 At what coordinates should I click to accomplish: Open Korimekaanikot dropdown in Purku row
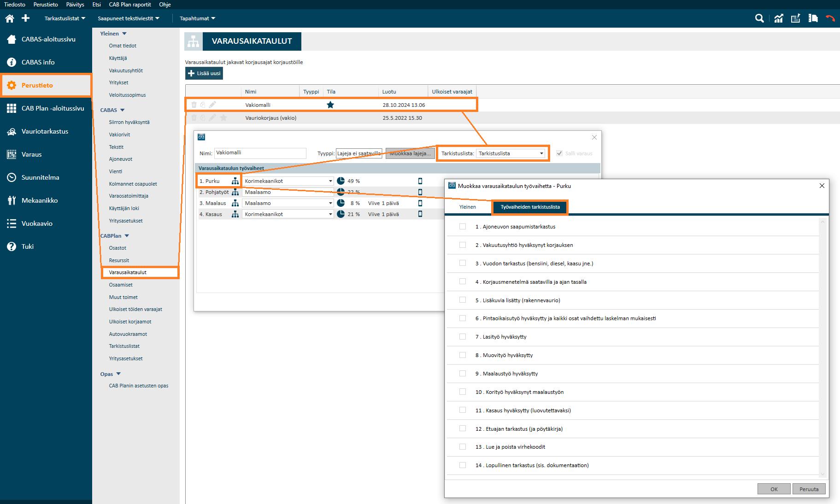tap(288, 181)
